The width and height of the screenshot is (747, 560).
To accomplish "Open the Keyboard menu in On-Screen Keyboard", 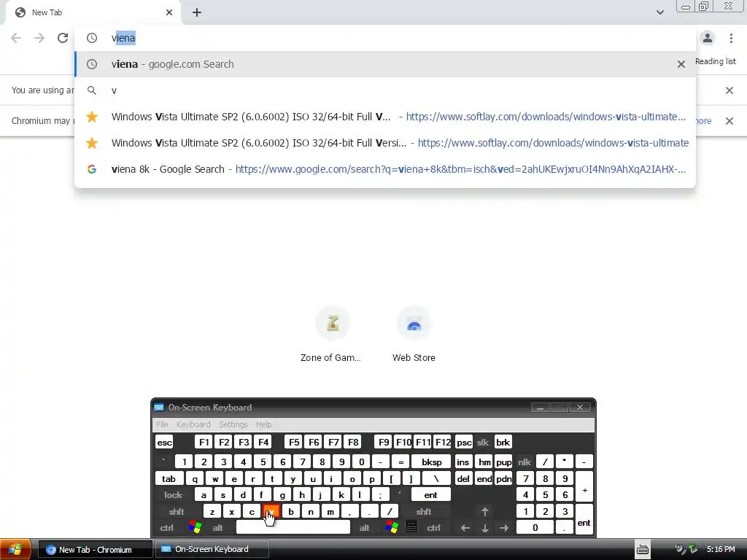I will (193, 424).
